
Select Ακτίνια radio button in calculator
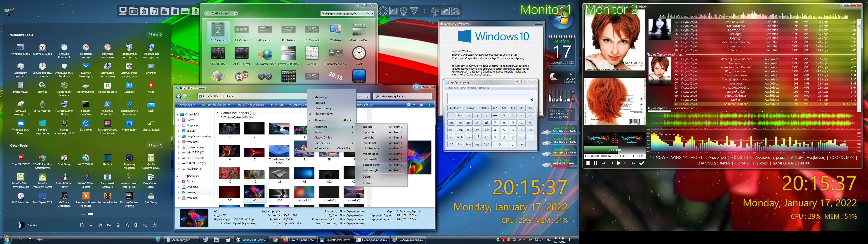tap(469, 108)
